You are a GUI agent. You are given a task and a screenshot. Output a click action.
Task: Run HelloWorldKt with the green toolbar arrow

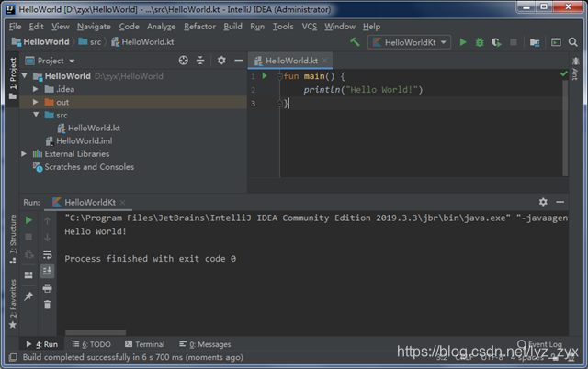pos(463,42)
